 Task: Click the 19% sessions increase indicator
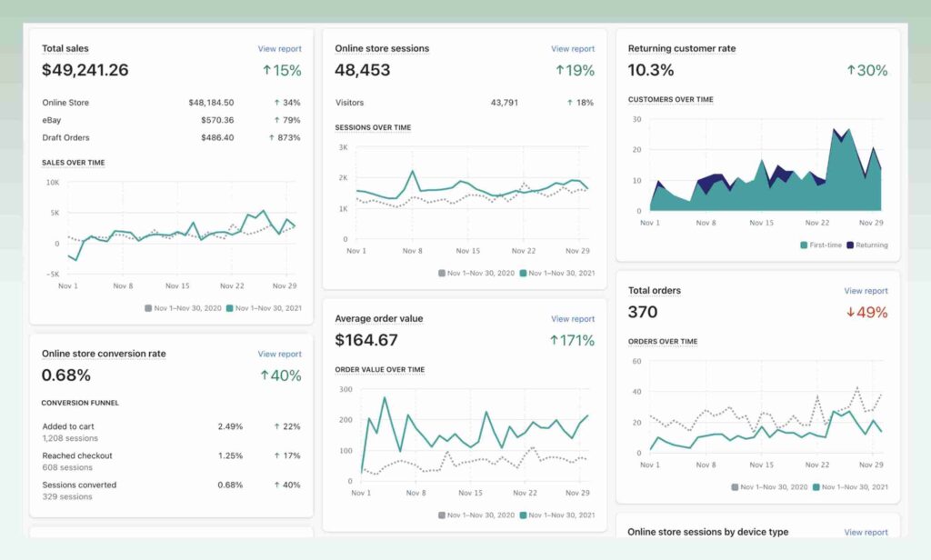point(575,71)
